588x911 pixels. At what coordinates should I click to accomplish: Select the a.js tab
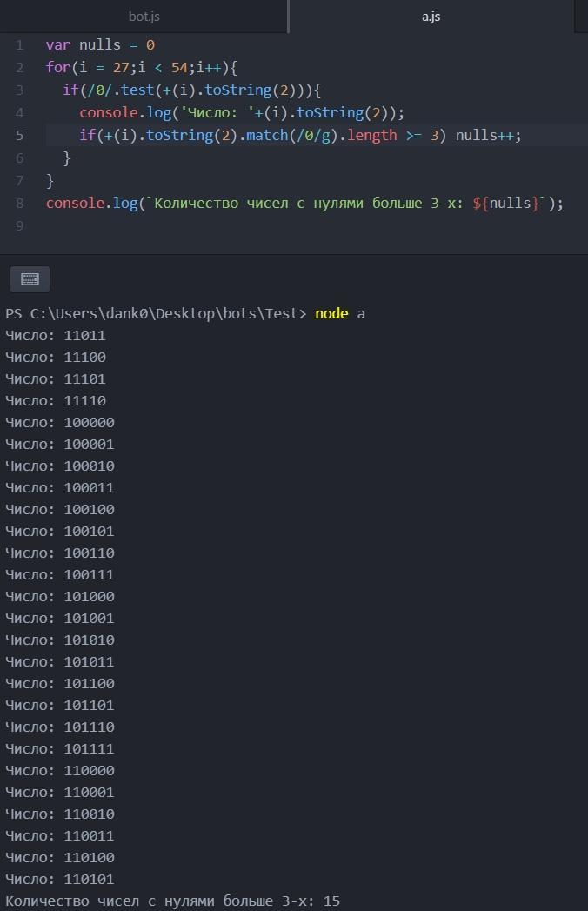coord(431,17)
